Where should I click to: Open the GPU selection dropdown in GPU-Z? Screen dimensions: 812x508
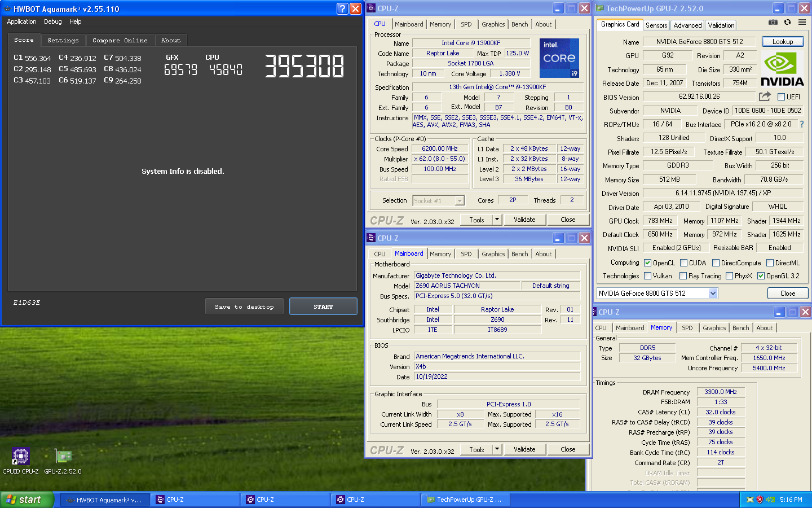coord(713,293)
